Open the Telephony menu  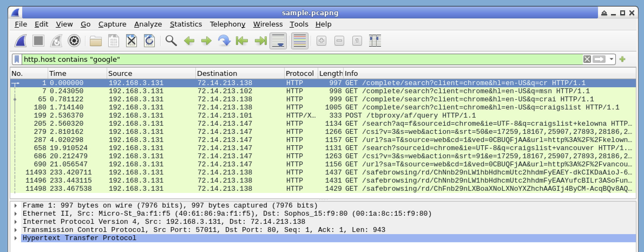coord(228,24)
